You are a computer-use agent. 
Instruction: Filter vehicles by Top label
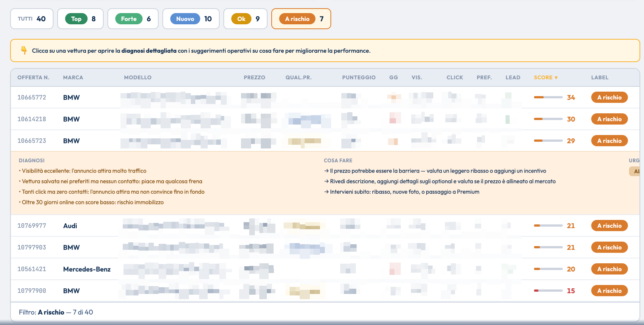80,19
